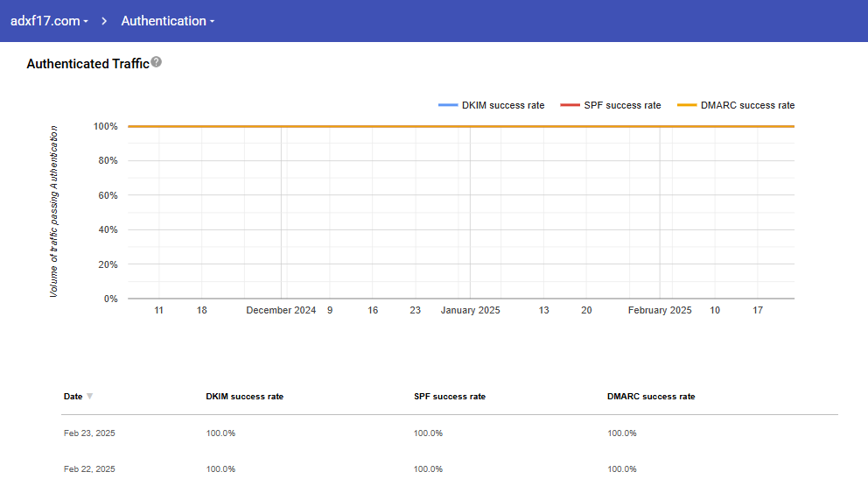Click the help icon beside Authenticated Traffic
Screen dimensions: 868x479
coord(157,62)
